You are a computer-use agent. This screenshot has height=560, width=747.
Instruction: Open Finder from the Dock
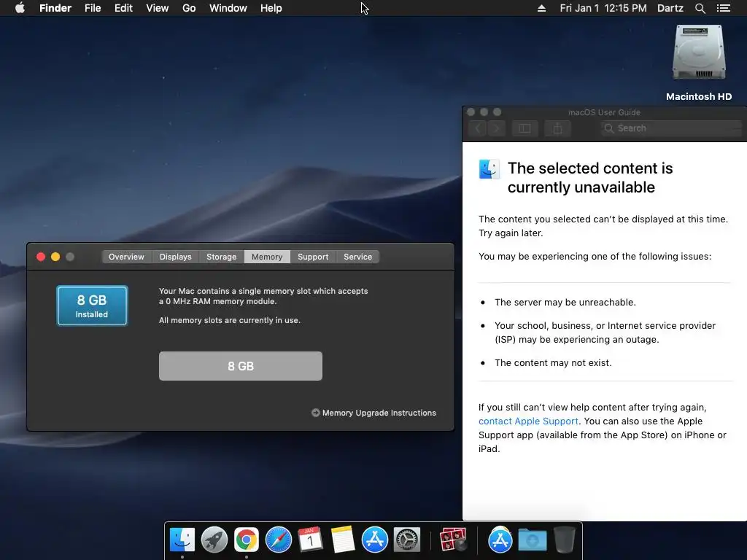tap(182, 540)
